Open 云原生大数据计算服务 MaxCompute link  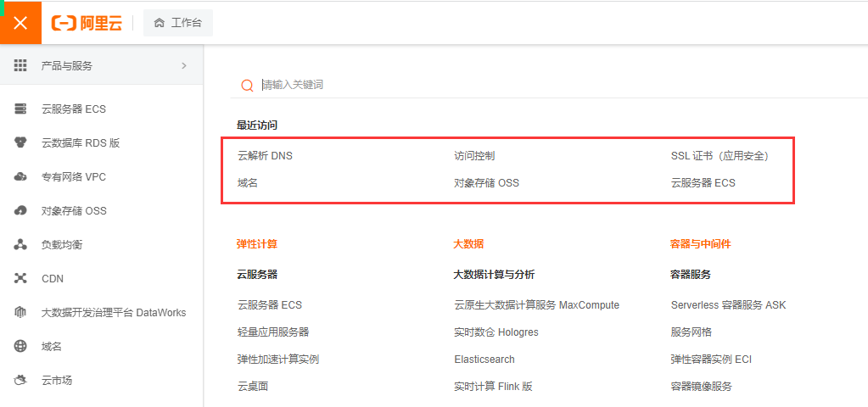(536, 305)
